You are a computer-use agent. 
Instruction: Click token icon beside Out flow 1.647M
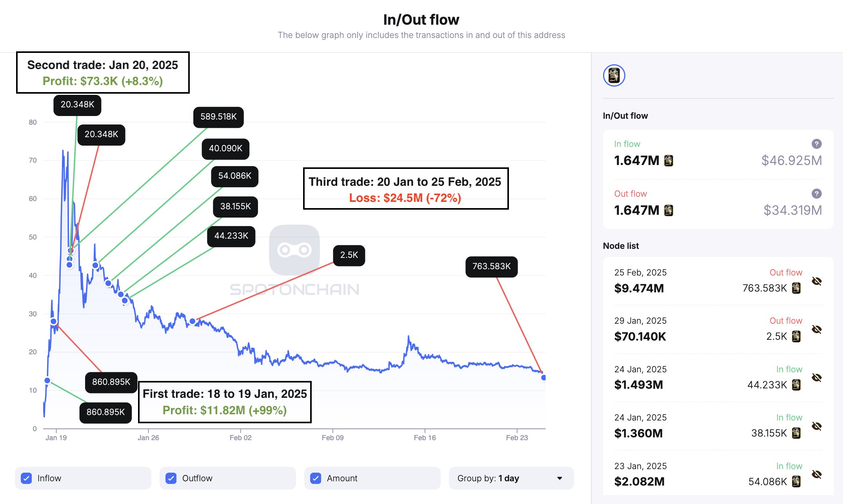click(x=669, y=210)
